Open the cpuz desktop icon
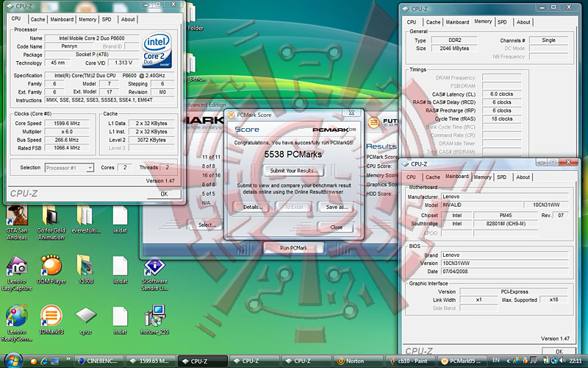This screenshot has height=368, width=588. [86, 320]
